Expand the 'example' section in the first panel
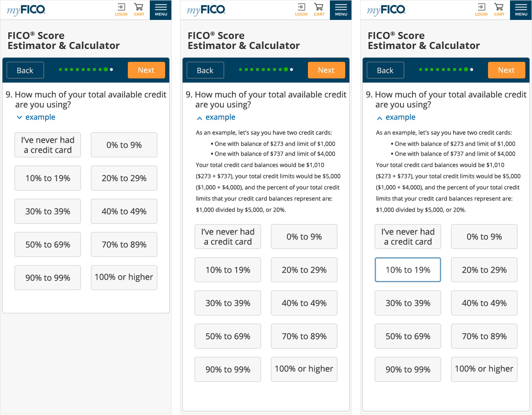 (x=36, y=117)
